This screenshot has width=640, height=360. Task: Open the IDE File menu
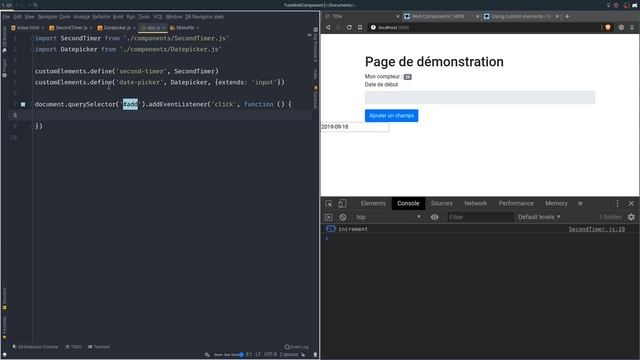[x=6, y=17]
